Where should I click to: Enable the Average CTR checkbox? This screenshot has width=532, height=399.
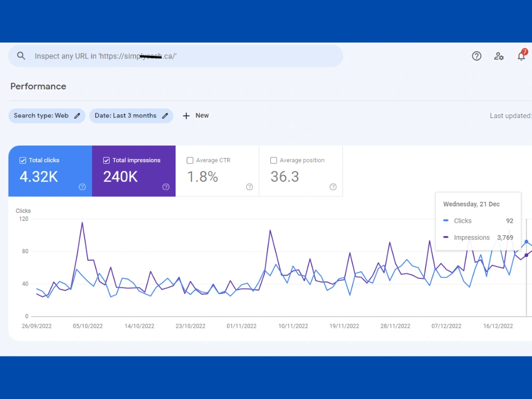[x=190, y=161]
